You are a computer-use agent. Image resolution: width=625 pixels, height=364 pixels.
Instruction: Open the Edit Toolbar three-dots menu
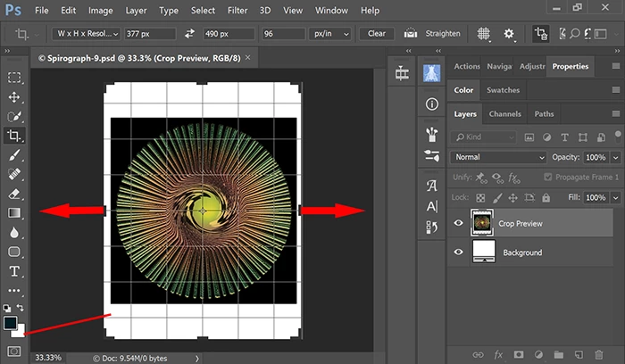point(14,290)
